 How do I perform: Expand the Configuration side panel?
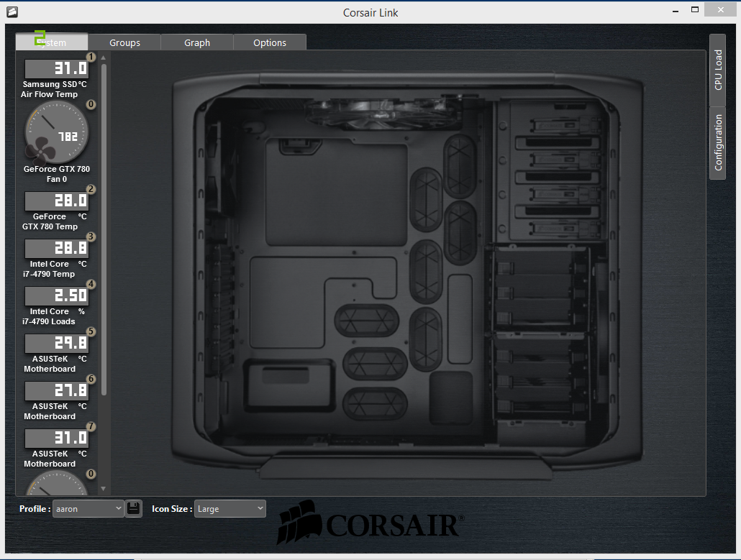point(717,143)
